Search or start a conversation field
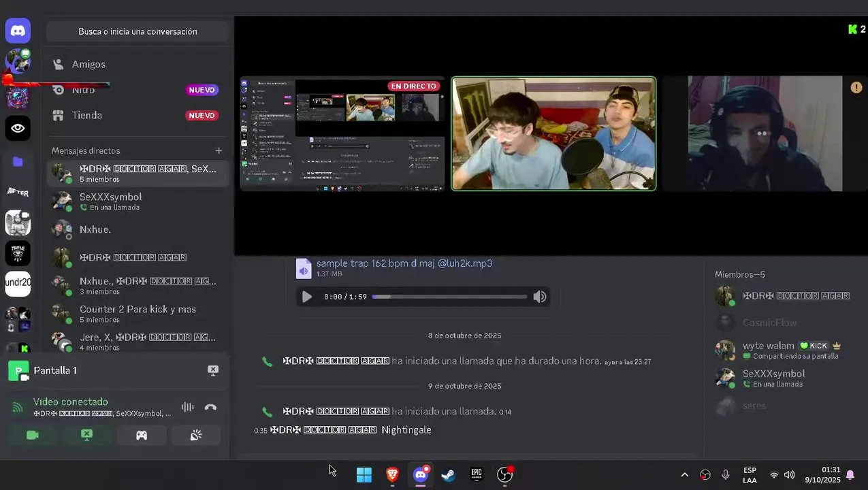 138,31
